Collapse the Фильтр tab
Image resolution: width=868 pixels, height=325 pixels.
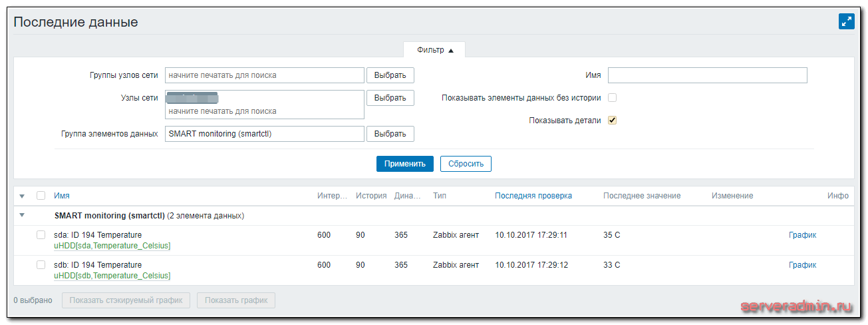(x=434, y=51)
